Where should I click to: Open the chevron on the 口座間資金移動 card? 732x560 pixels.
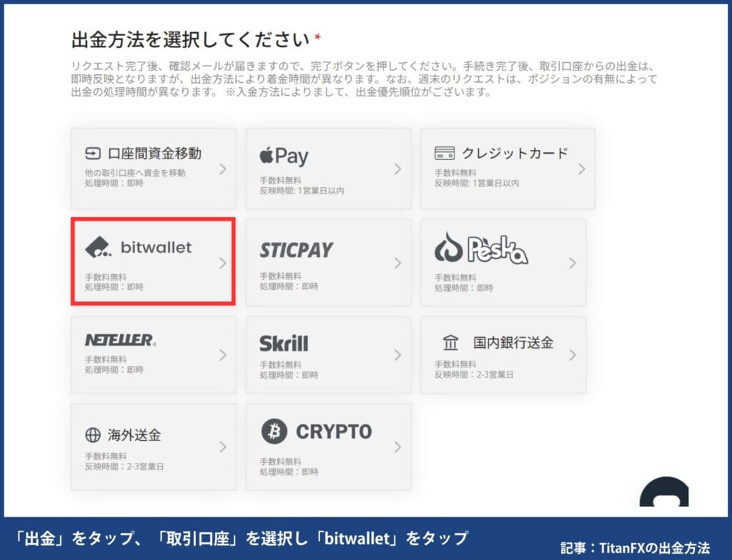point(223,169)
